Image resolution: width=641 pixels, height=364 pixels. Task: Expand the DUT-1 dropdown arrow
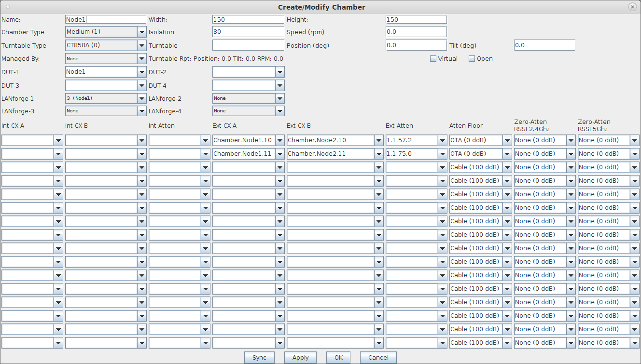click(x=141, y=72)
